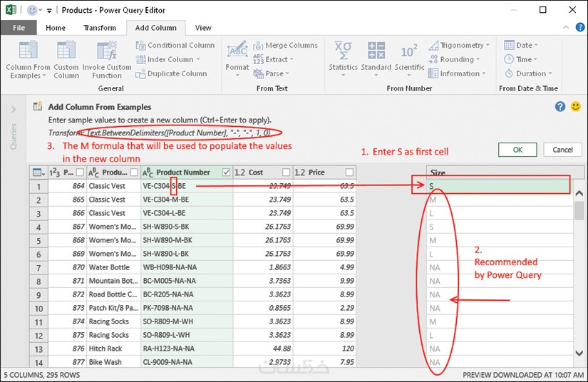The height and width of the screenshot is (382, 588).
Task: Open Rounding options
Action: (454, 59)
